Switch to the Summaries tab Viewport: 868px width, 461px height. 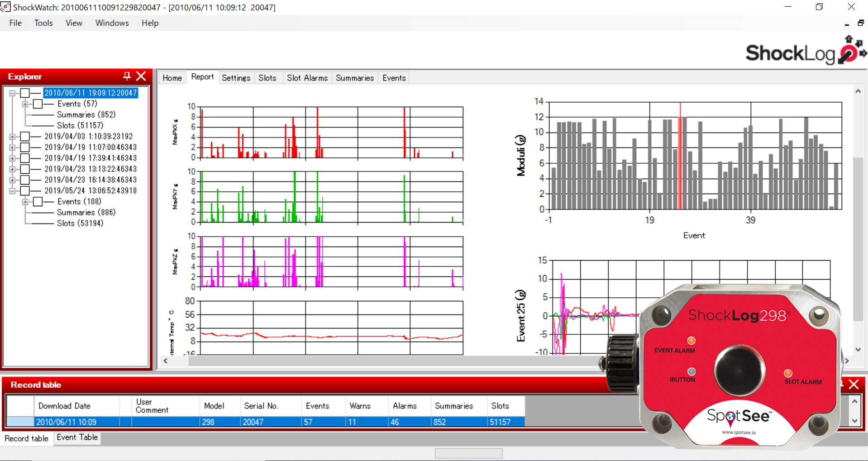[x=355, y=78]
